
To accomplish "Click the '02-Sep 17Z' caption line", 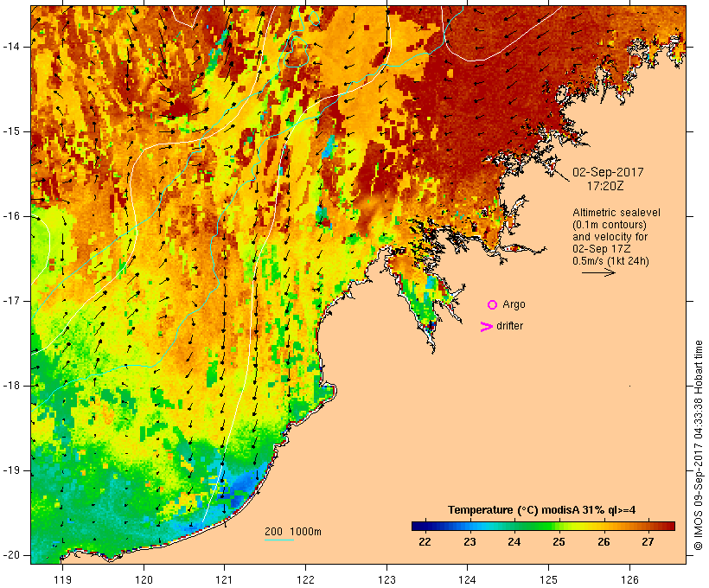I will coord(602,249).
